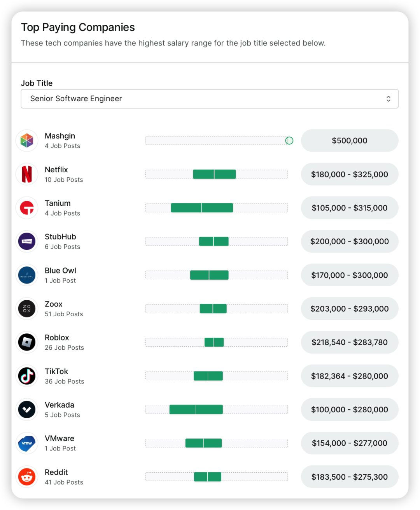Click the $180,000 - $325,000 salary pill
The width and height of the screenshot is (420, 510).
(x=349, y=174)
